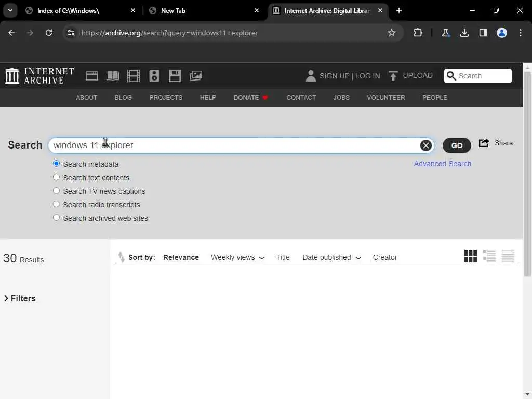Clear the search query with X icon

pos(426,145)
